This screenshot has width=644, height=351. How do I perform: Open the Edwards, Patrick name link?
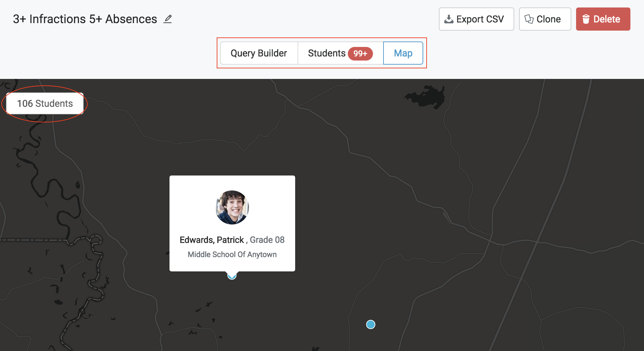click(x=212, y=240)
